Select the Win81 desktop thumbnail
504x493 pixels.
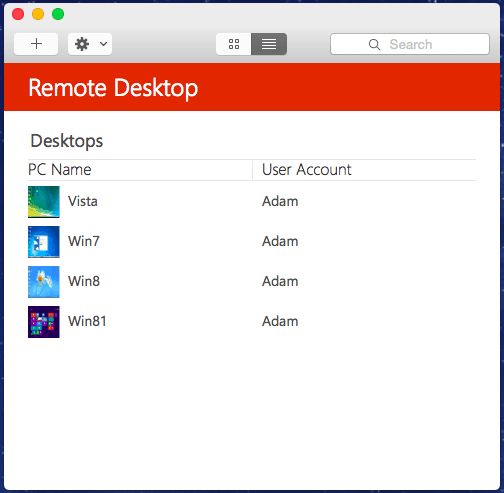(44, 322)
